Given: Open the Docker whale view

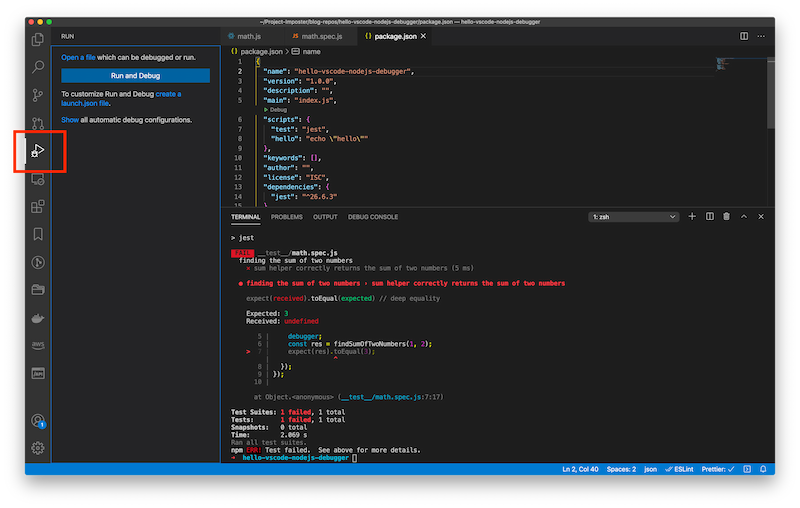Looking at the screenshot, I should point(38,318).
